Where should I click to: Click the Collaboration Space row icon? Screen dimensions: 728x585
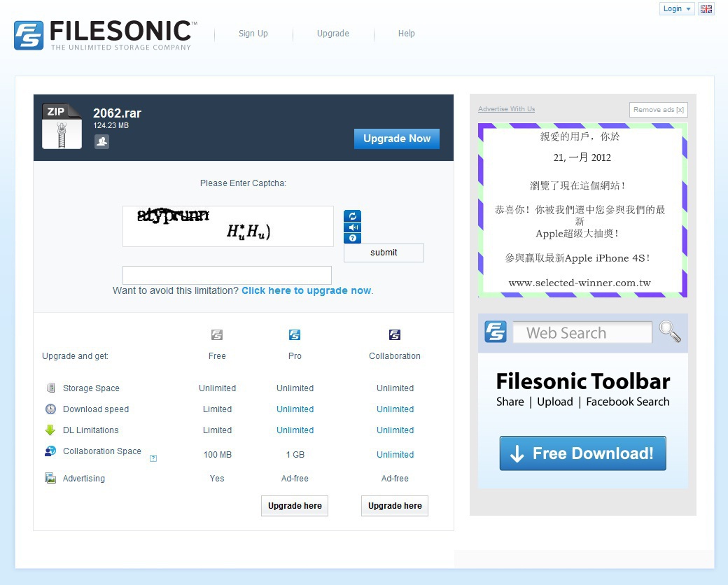click(x=50, y=451)
